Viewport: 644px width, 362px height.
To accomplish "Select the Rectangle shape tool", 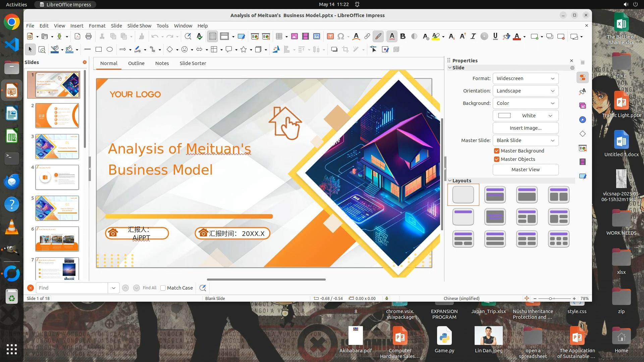I will [x=99, y=50].
